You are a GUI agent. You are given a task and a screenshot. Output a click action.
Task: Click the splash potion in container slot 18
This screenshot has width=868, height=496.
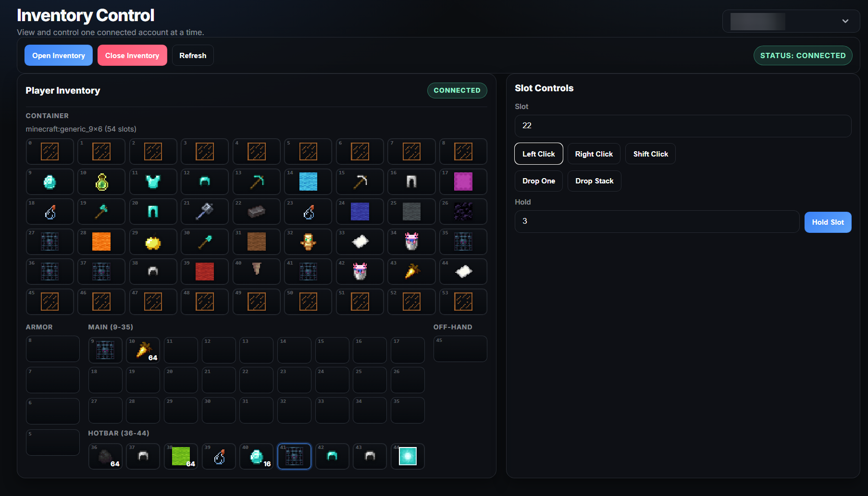coord(50,212)
